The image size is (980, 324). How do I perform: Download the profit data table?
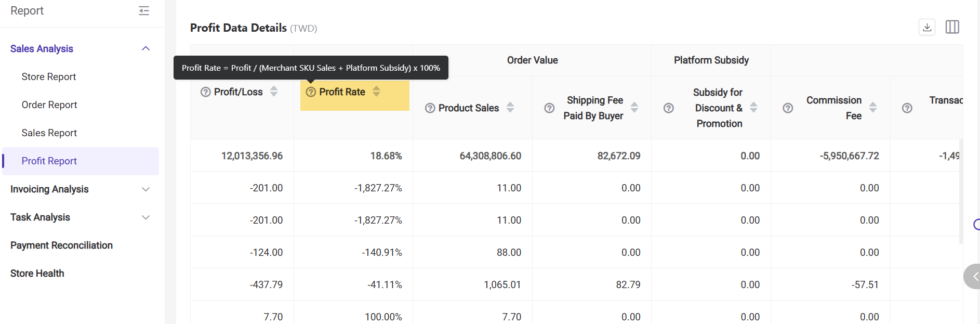click(927, 27)
